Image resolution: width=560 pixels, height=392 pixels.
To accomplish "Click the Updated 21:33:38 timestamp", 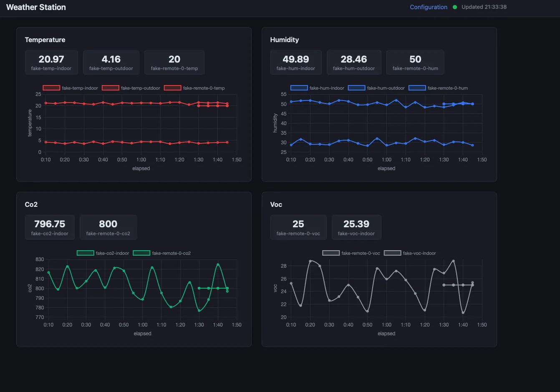I will click(484, 7).
